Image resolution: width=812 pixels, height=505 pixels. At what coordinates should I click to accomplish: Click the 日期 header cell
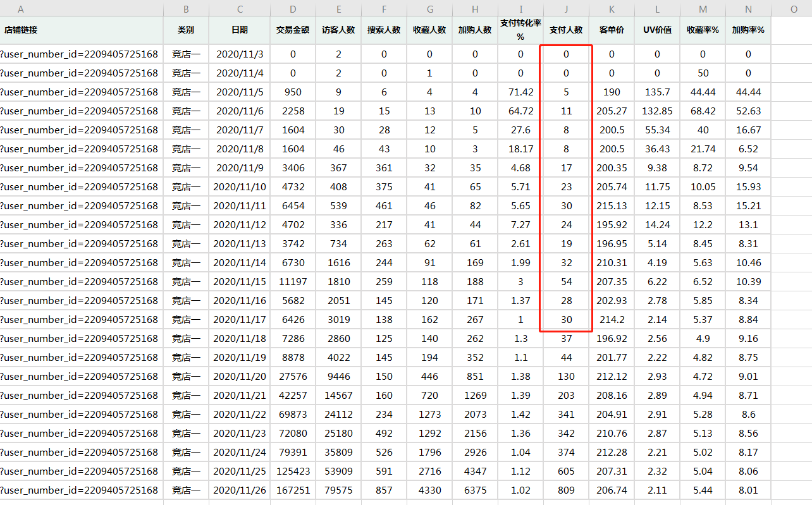click(x=240, y=30)
